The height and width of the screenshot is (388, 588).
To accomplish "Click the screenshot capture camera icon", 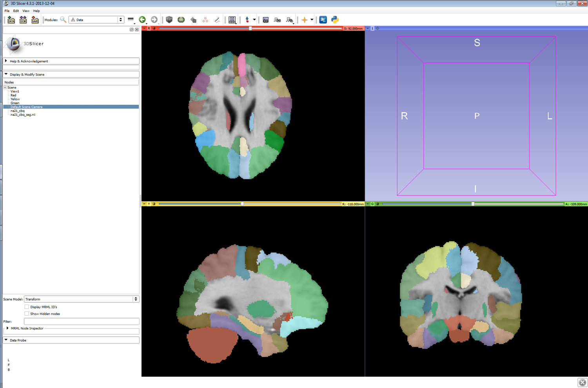I will (x=266, y=20).
